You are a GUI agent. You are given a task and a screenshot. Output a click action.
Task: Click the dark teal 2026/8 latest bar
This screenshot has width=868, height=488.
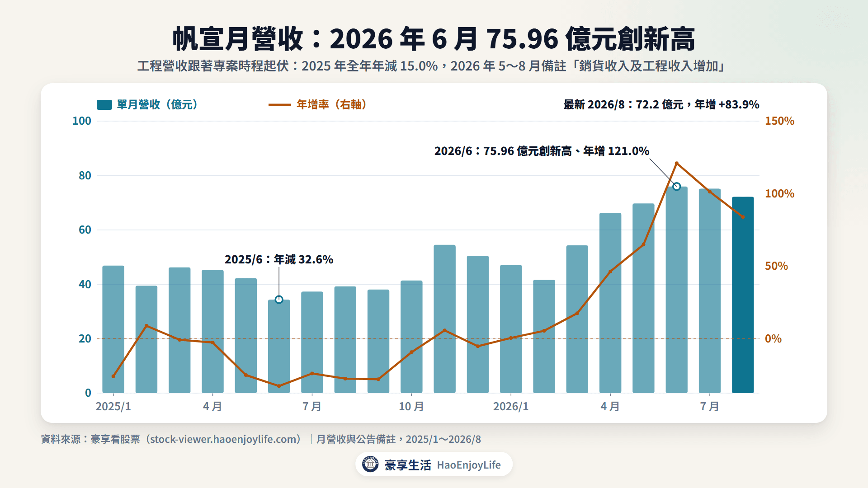coord(743,295)
